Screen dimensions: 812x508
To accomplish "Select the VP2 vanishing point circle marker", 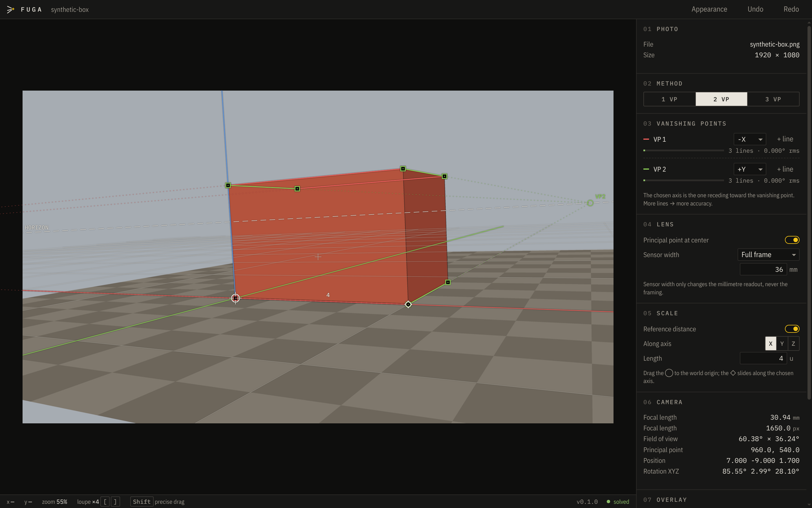I will pos(590,203).
